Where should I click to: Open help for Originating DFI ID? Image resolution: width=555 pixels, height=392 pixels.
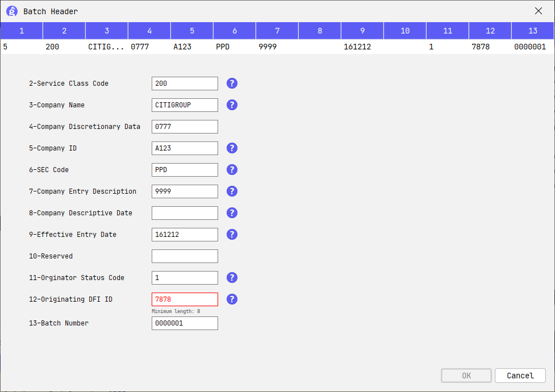[x=232, y=299]
